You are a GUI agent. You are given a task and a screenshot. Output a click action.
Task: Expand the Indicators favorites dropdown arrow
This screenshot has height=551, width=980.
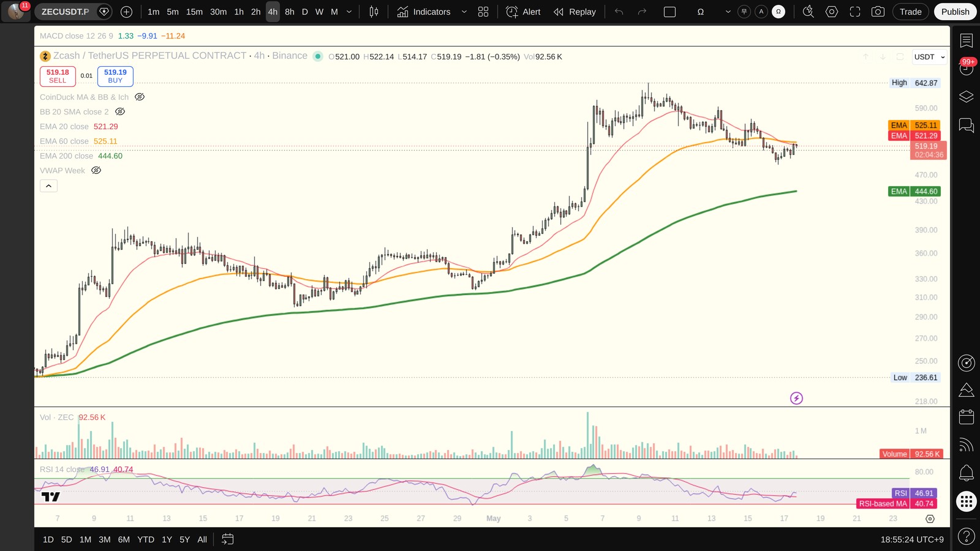tap(464, 12)
